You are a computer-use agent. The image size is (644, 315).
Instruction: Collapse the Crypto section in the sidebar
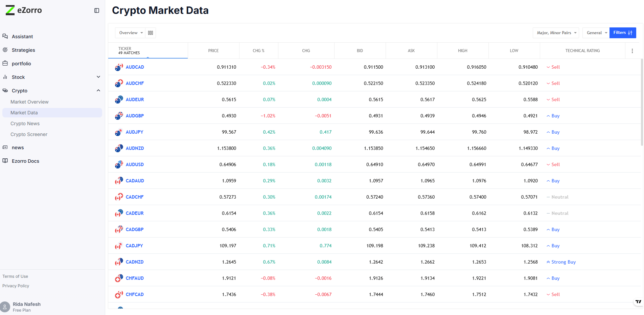pyautogui.click(x=98, y=90)
